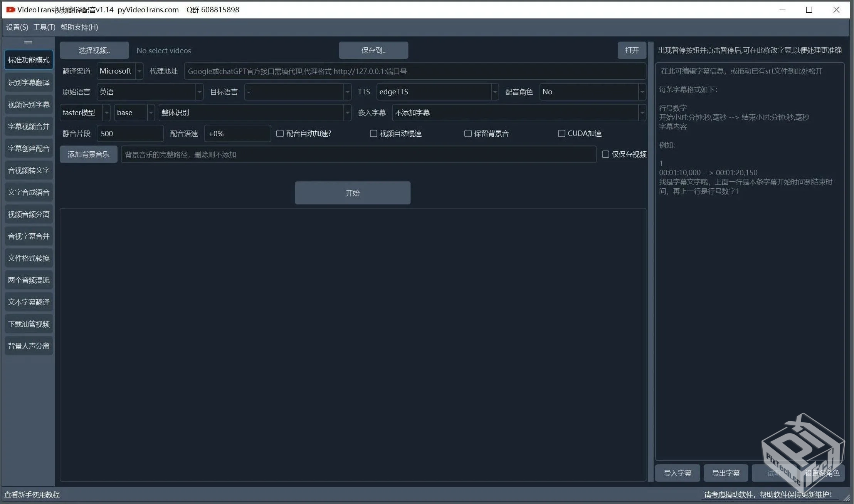
Task: Select 背景人声分离 sidebar tool
Action: (x=29, y=346)
